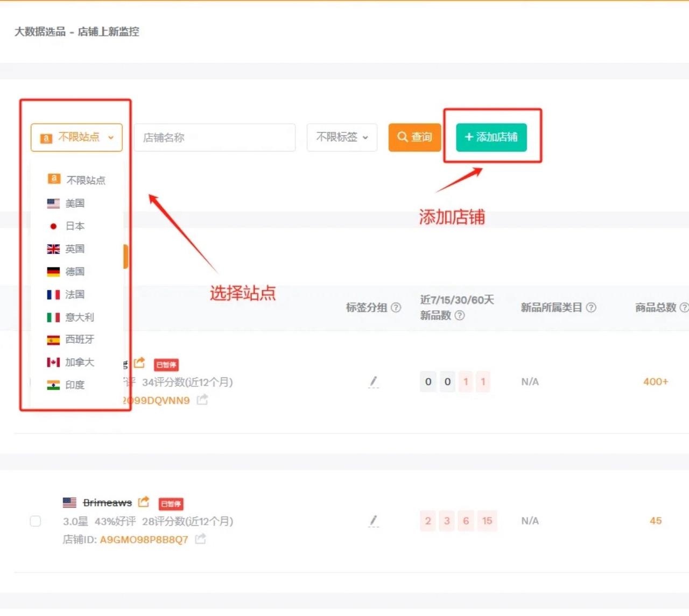Click help icon next to 商品总数

(x=684, y=307)
